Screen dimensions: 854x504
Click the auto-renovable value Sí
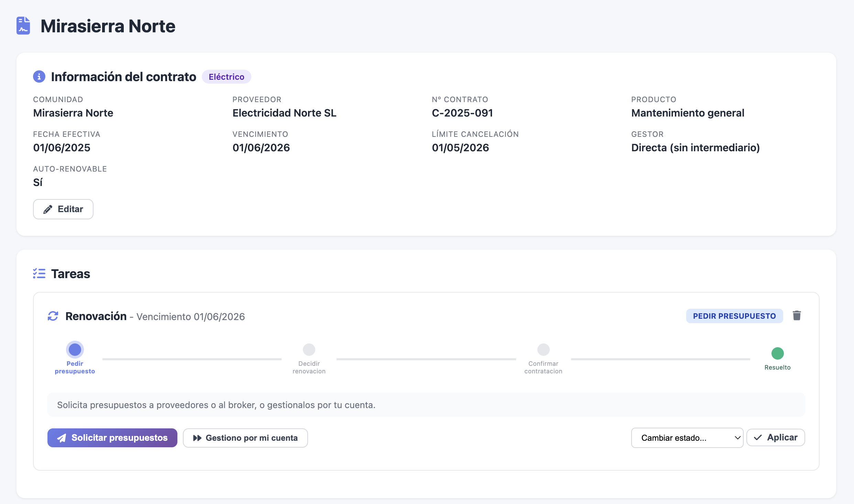38,182
